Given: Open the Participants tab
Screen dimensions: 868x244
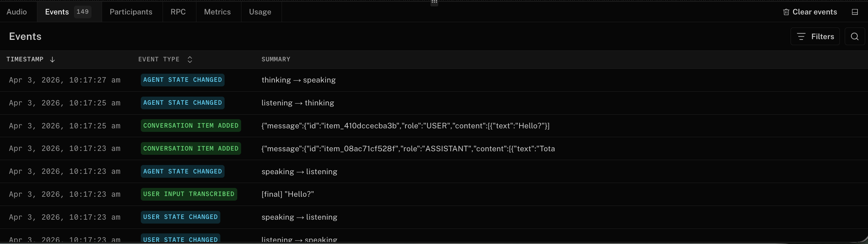Looking at the screenshot, I should point(131,12).
